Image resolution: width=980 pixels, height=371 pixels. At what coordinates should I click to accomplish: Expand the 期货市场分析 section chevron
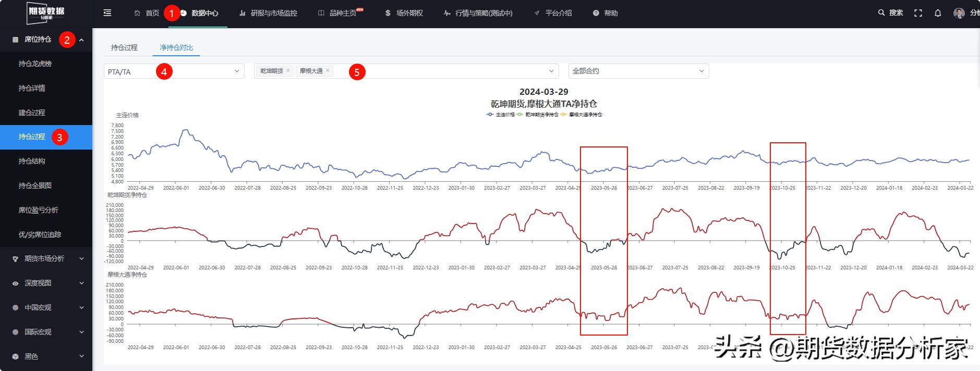81,258
